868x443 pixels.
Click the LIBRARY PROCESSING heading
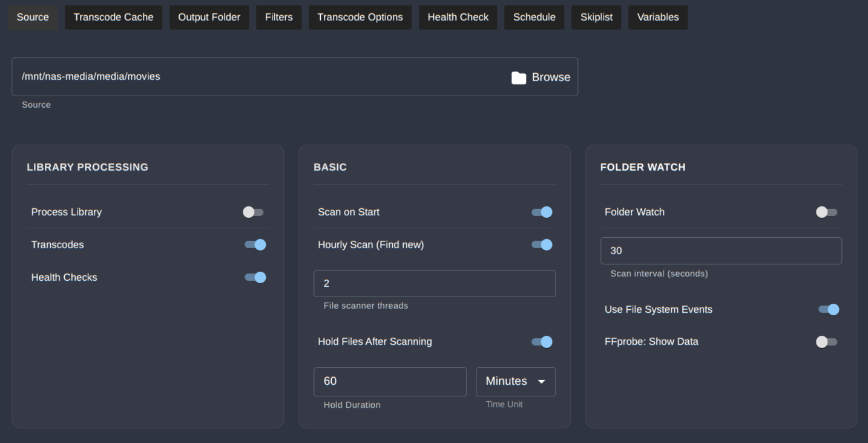pos(88,167)
